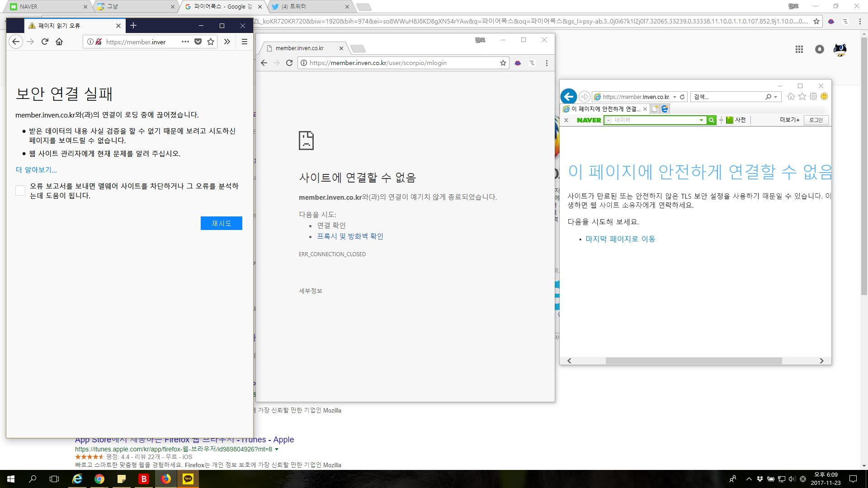868x488 pixels.
Task: Click 마지막 페이지로 이동 link
Action: [x=620, y=239]
